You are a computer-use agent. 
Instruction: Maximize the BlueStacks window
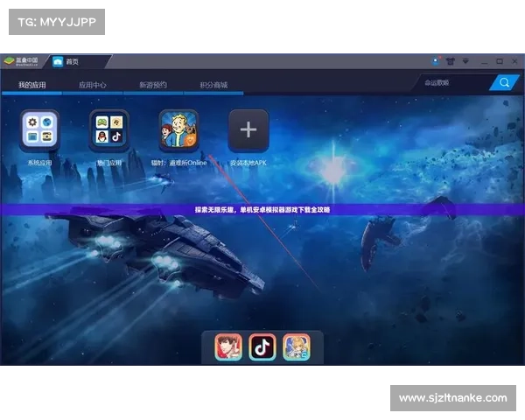tap(500, 61)
